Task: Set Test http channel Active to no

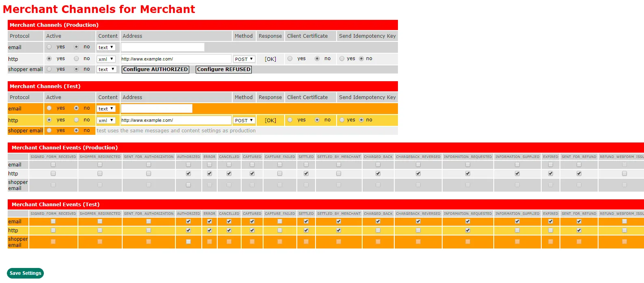Action: click(x=76, y=120)
